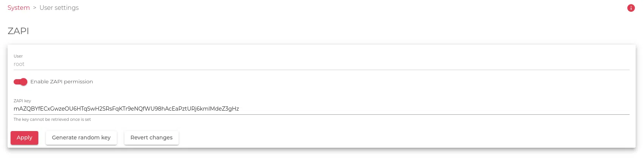
Task: Click the word Revert on the changes button
Action: pyautogui.click(x=140, y=138)
